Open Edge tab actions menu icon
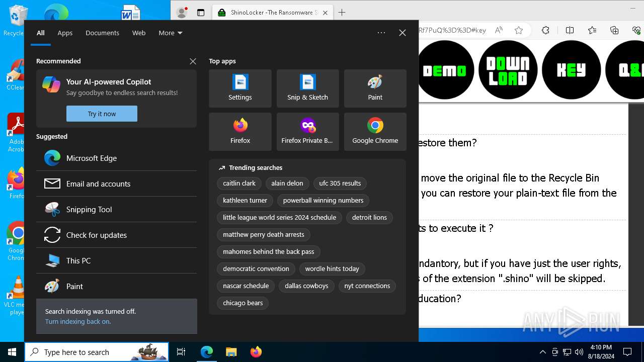Viewport: 644px width, 362px height. coord(201,13)
